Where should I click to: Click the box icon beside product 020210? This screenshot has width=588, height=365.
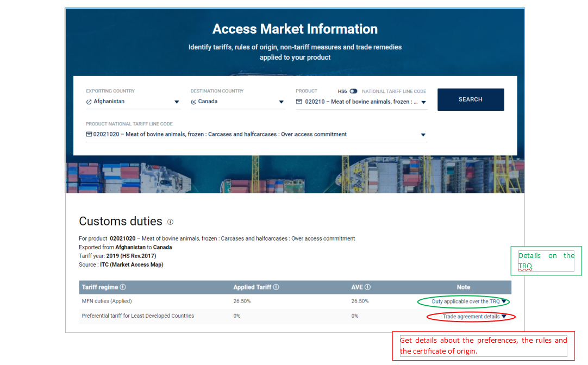click(299, 102)
